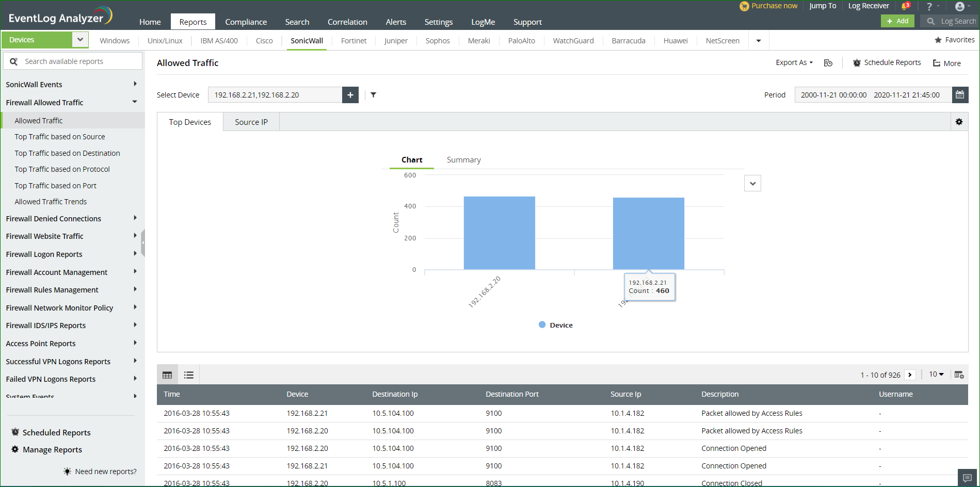Go to next page of results
The height and width of the screenshot is (487, 980).
pyautogui.click(x=910, y=375)
